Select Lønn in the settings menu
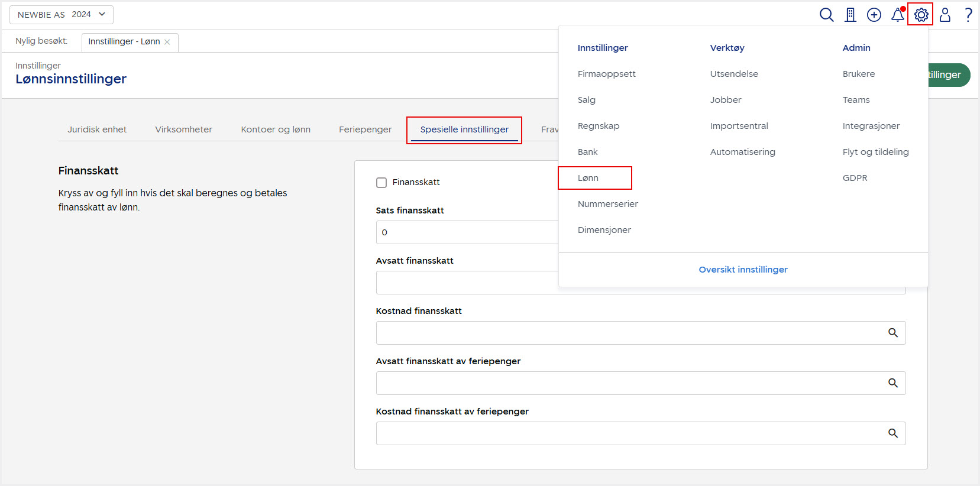The image size is (980, 486). [x=588, y=178]
